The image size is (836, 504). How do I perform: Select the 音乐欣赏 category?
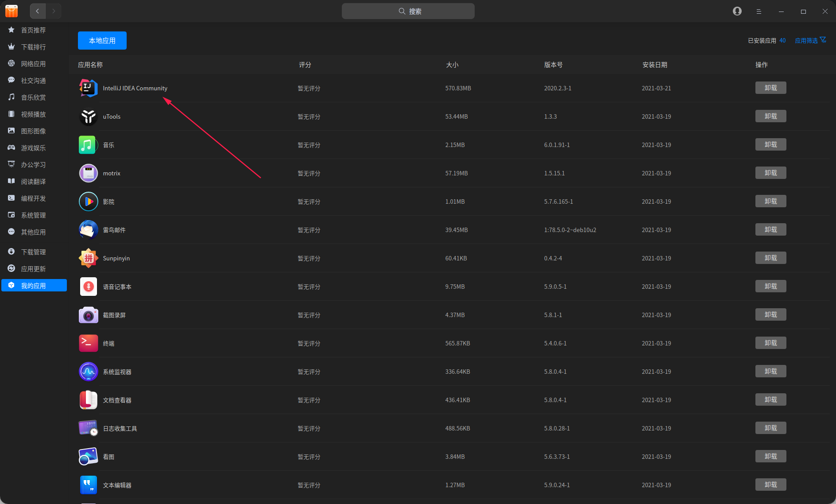34,97
